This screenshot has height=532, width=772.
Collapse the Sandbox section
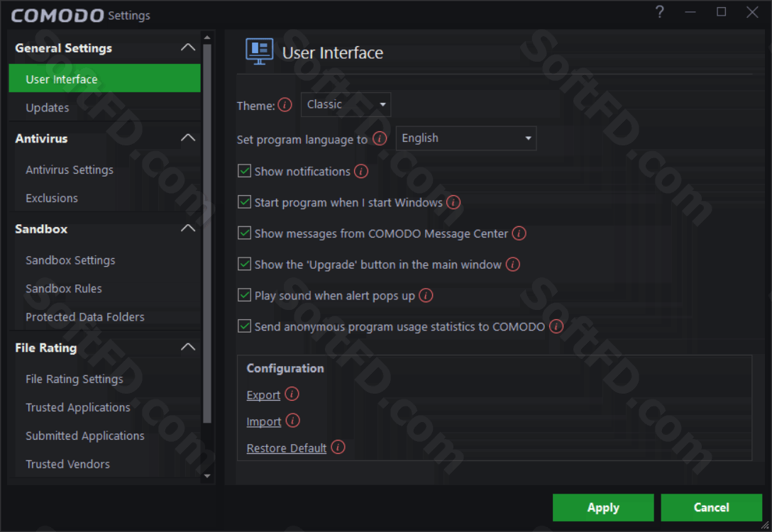[188, 228]
